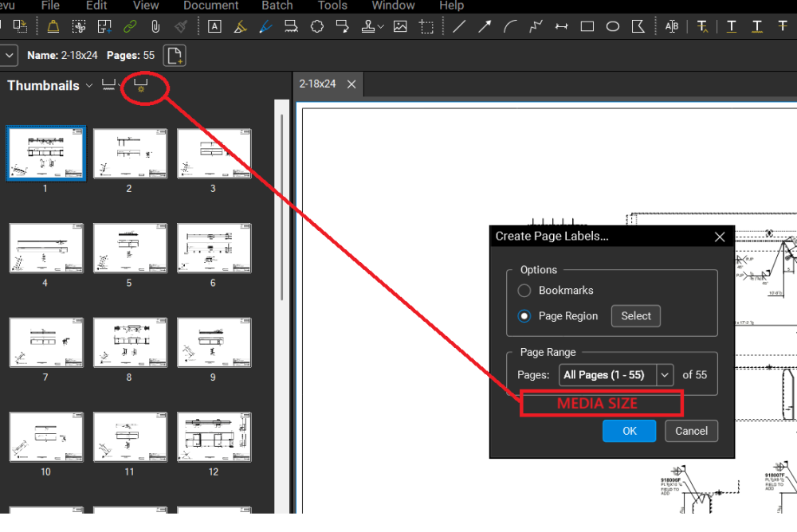Click the Insert Blank Page icon
The height and width of the screenshot is (532, 797).
tap(175, 56)
